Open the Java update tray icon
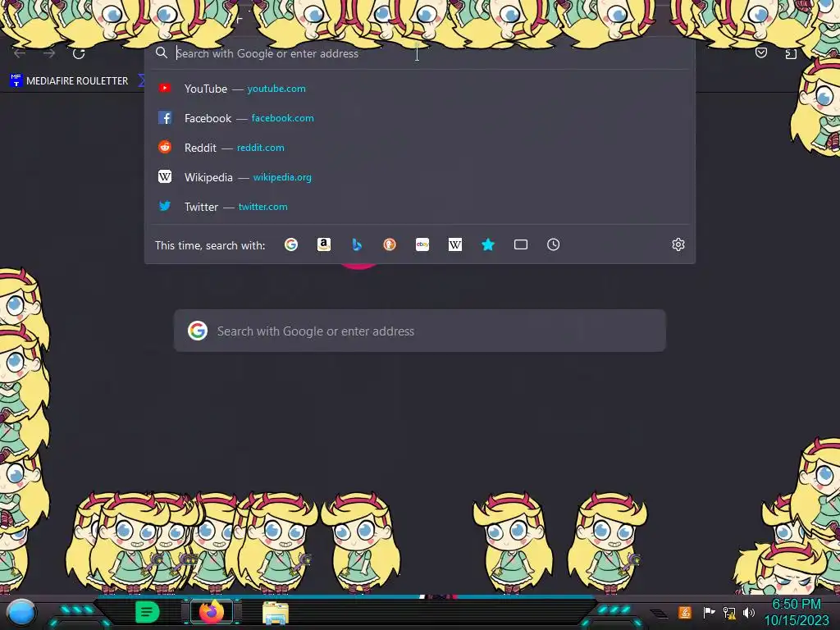 pyautogui.click(x=685, y=612)
